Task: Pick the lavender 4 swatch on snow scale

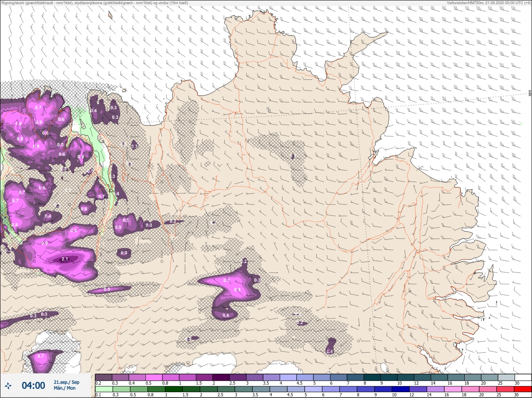Action: click(288, 377)
